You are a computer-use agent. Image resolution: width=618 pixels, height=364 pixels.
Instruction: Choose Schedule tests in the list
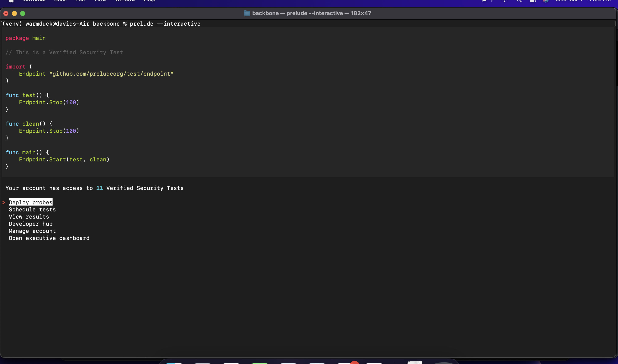(32, 210)
